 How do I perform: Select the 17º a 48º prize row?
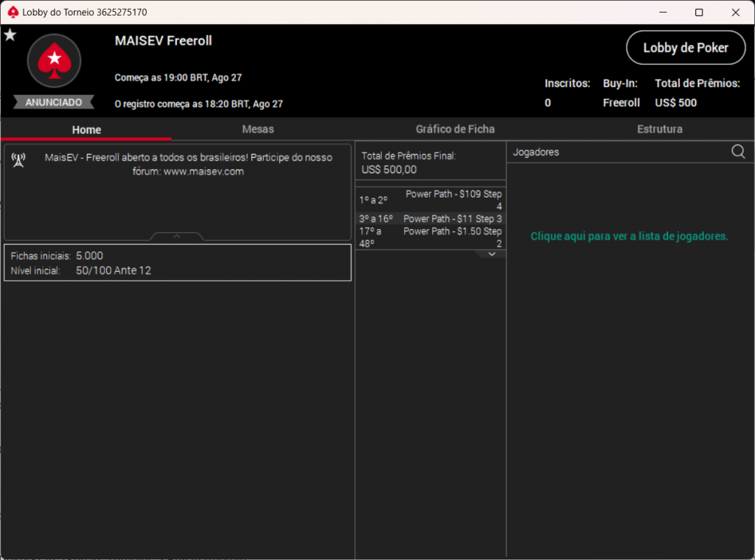[431, 237]
